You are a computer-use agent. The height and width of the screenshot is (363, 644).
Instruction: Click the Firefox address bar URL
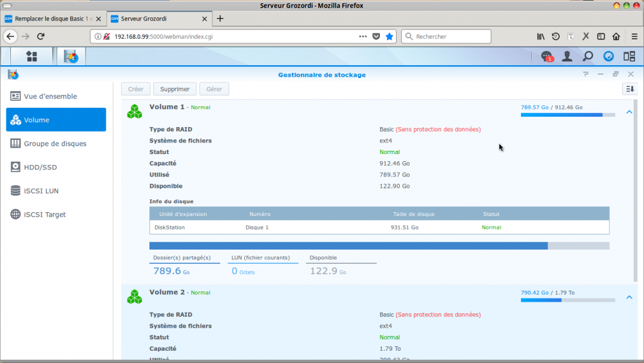point(164,36)
